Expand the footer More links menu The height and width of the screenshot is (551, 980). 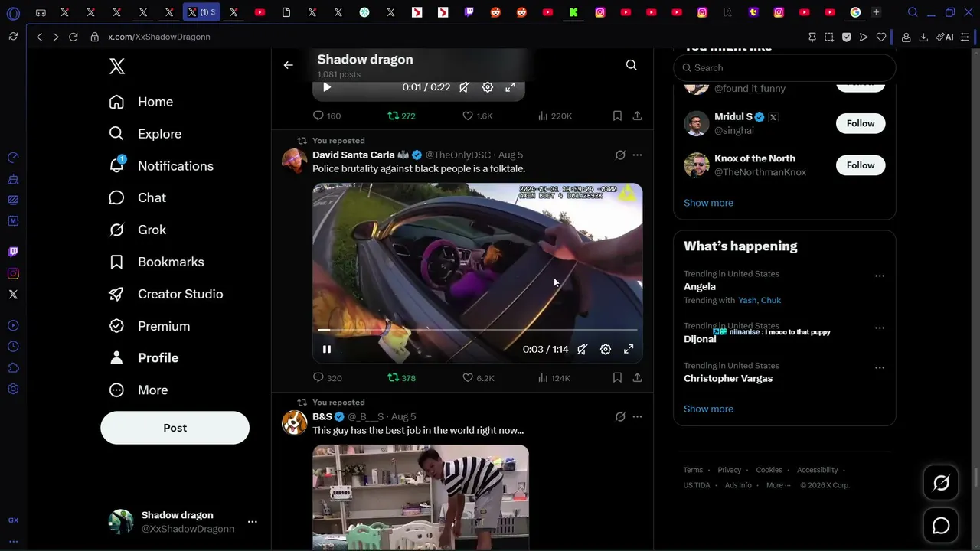(x=779, y=485)
